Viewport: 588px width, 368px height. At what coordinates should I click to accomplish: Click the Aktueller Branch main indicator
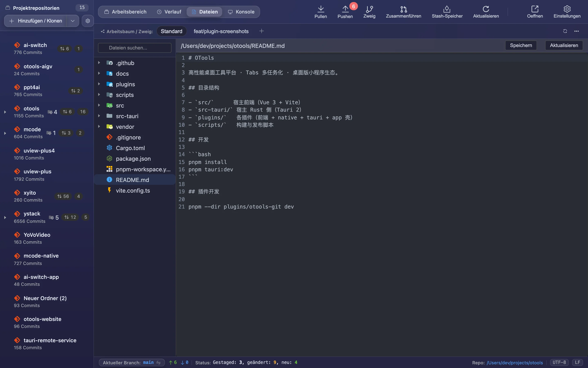click(132, 362)
